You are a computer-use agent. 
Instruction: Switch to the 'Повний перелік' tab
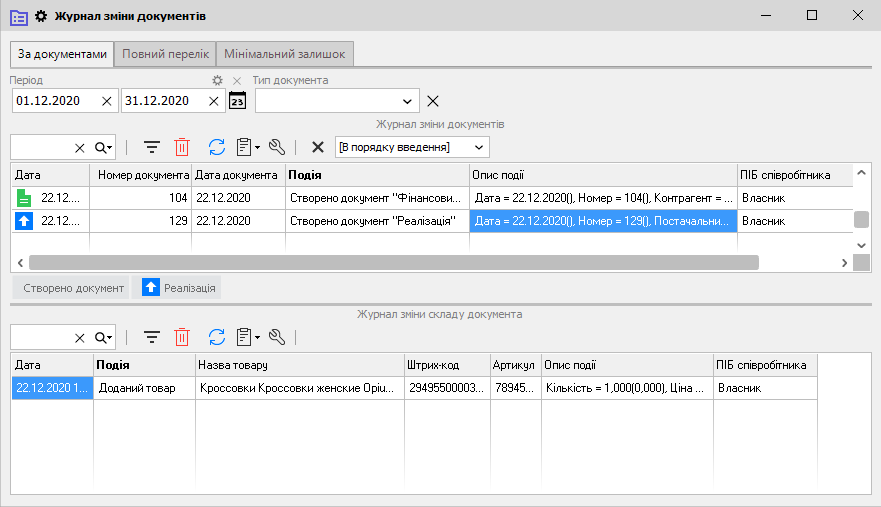(x=165, y=54)
